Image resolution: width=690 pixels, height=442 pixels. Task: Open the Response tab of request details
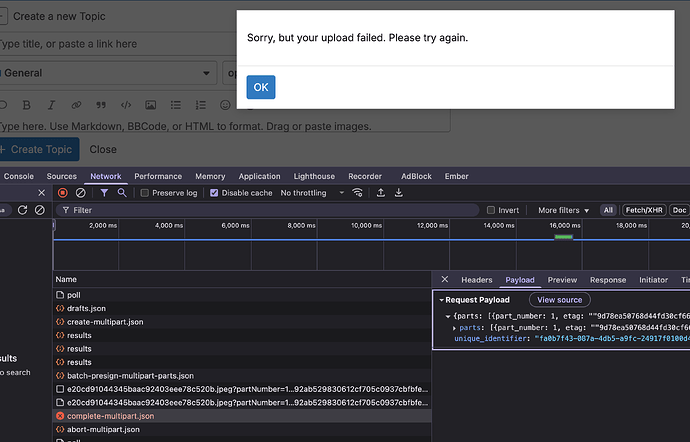point(608,280)
